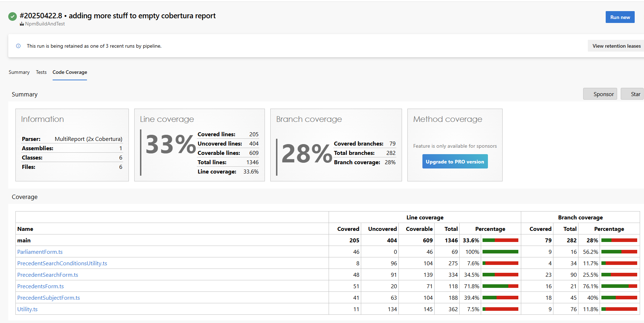Image resolution: width=644 pixels, height=323 pixels.
Task: Open Utility.ts coverage details
Action: point(28,309)
